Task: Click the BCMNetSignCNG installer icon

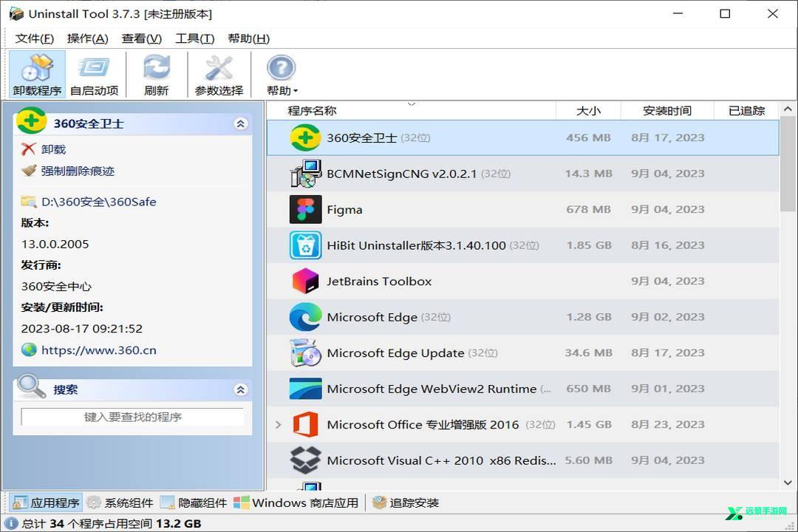Action: click(305, 174)
